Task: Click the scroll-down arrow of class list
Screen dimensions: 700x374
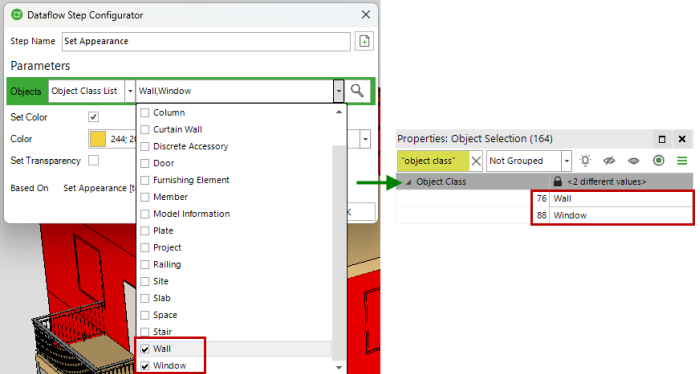Action: (339, 368)
